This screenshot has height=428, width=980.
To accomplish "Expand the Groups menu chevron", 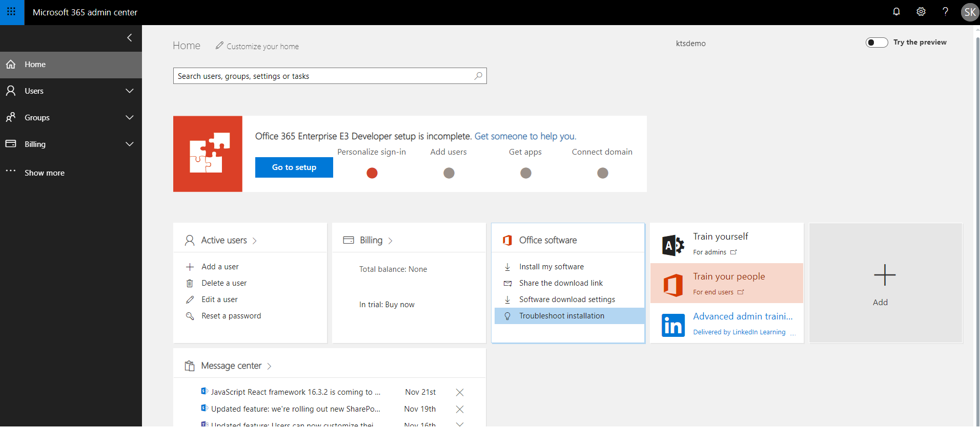I will click(x=130, y=117).
